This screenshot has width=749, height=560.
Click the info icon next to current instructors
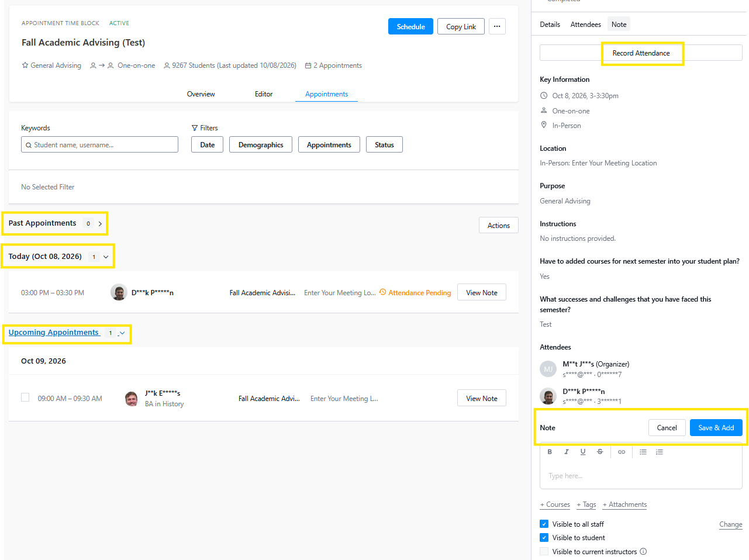tap(643, 551)
